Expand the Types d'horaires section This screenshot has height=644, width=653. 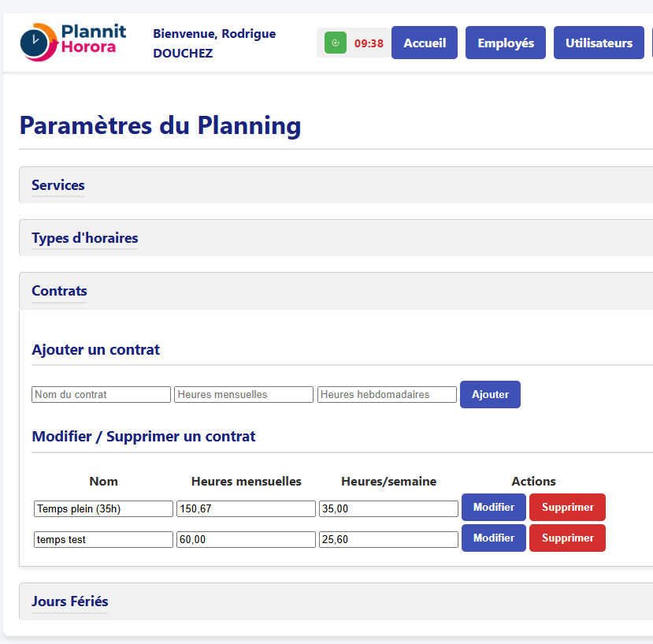click(84, 238)
